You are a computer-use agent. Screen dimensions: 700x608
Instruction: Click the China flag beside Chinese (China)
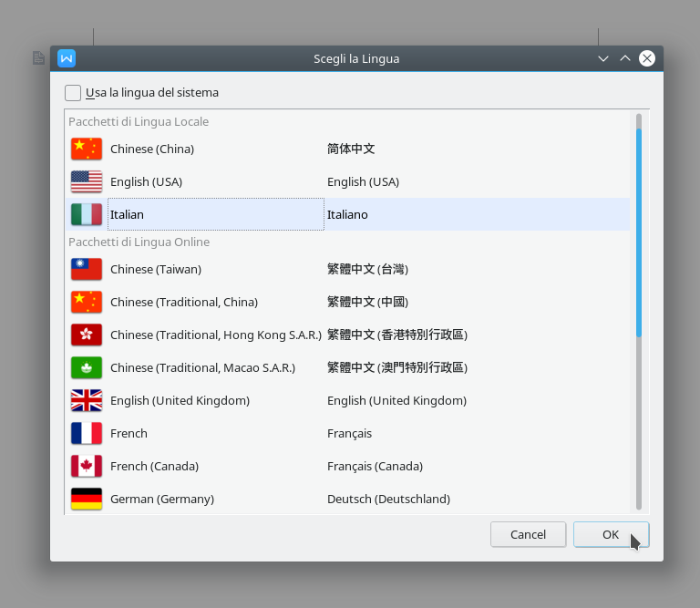(x=87, y=149)
